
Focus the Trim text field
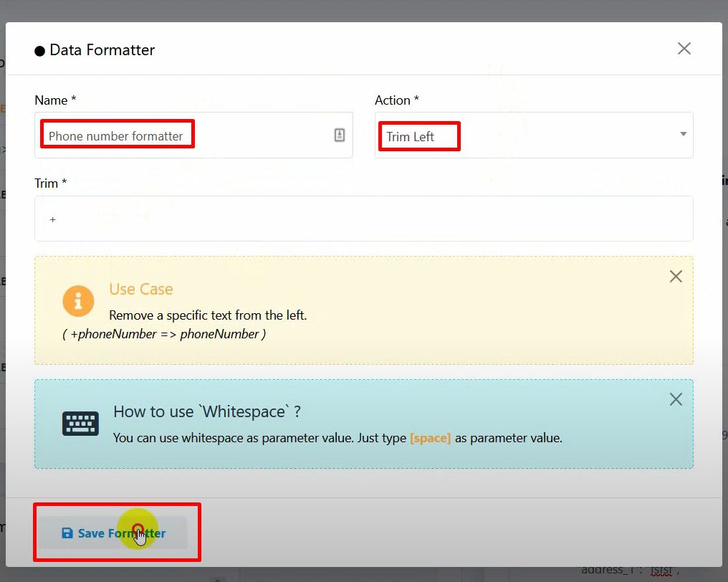(363, 219)
